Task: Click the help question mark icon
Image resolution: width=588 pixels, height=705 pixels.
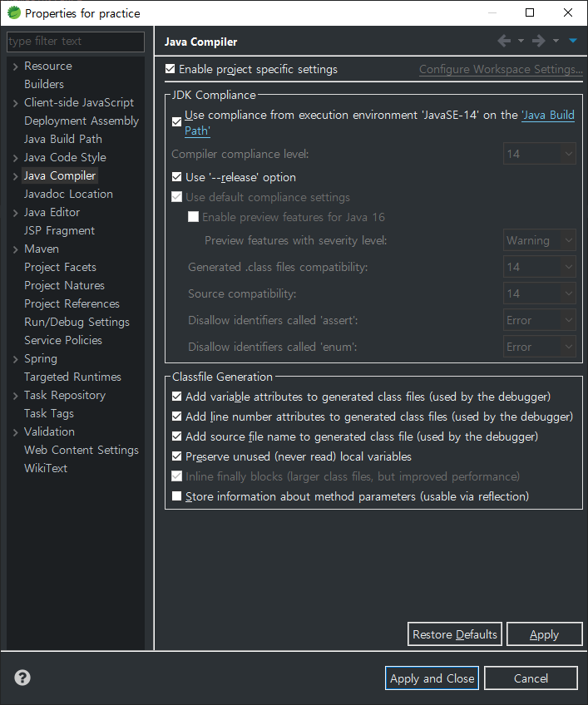Action: pyautogui.click(x=22, y=677)
